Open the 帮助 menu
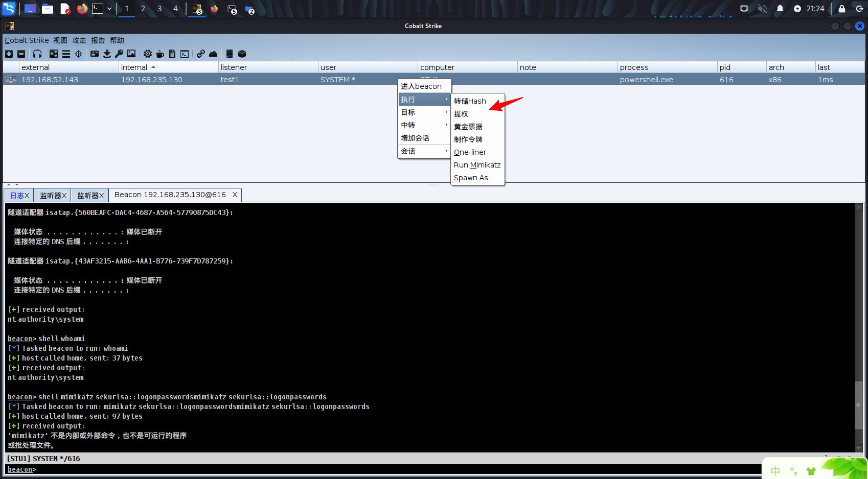 pyautogui.click(x=117, y=40)
